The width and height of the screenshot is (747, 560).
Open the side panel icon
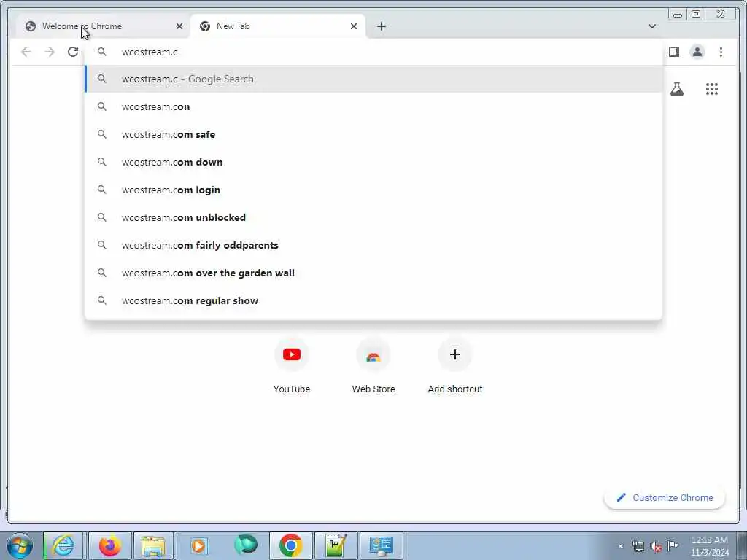(x=673, y=52)
